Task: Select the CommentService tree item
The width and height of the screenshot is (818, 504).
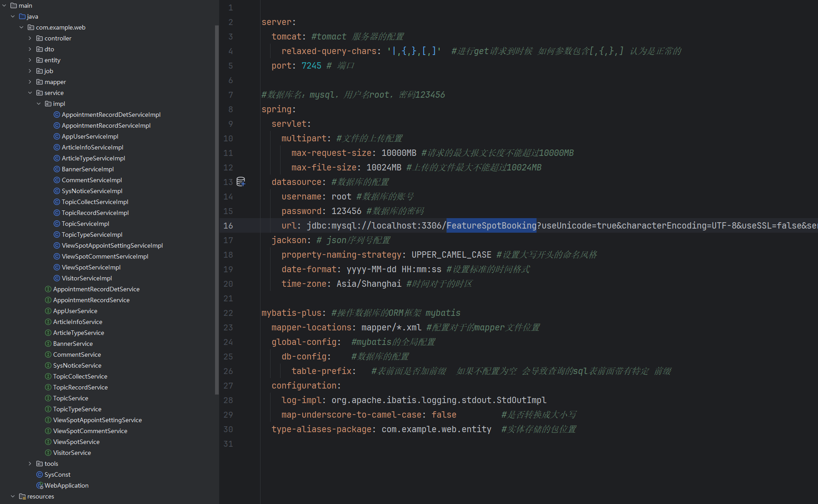Action: (77, 354)
